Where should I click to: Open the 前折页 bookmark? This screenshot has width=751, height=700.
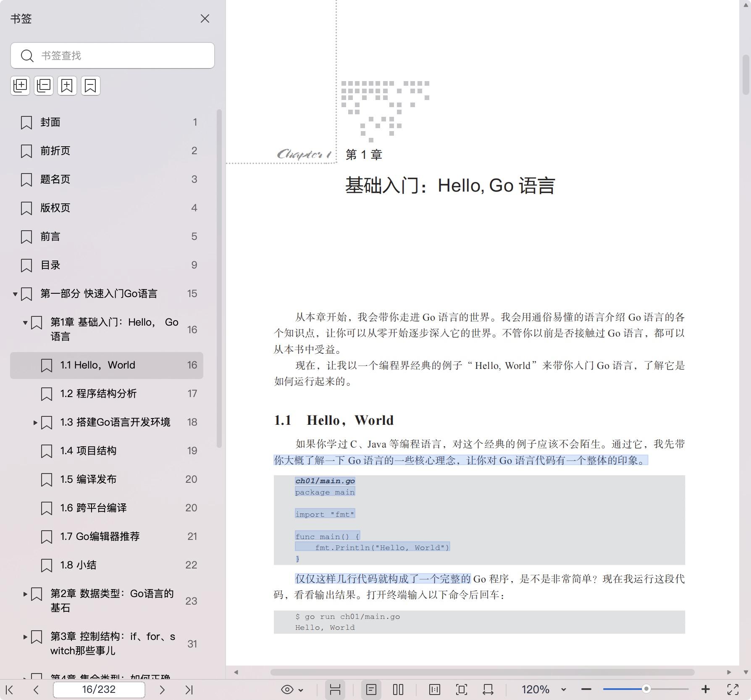tap(107, 151)
